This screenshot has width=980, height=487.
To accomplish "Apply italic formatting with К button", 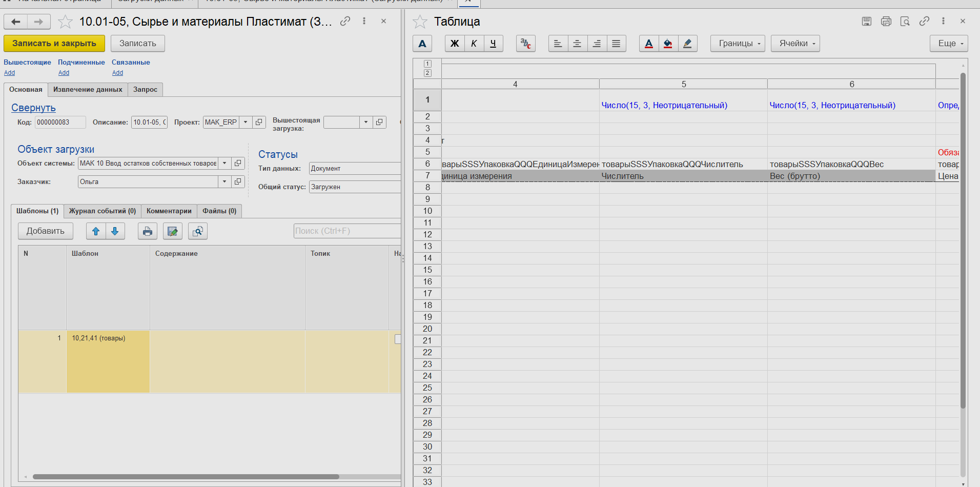I will pyautogui.click(x=474, y=44).
